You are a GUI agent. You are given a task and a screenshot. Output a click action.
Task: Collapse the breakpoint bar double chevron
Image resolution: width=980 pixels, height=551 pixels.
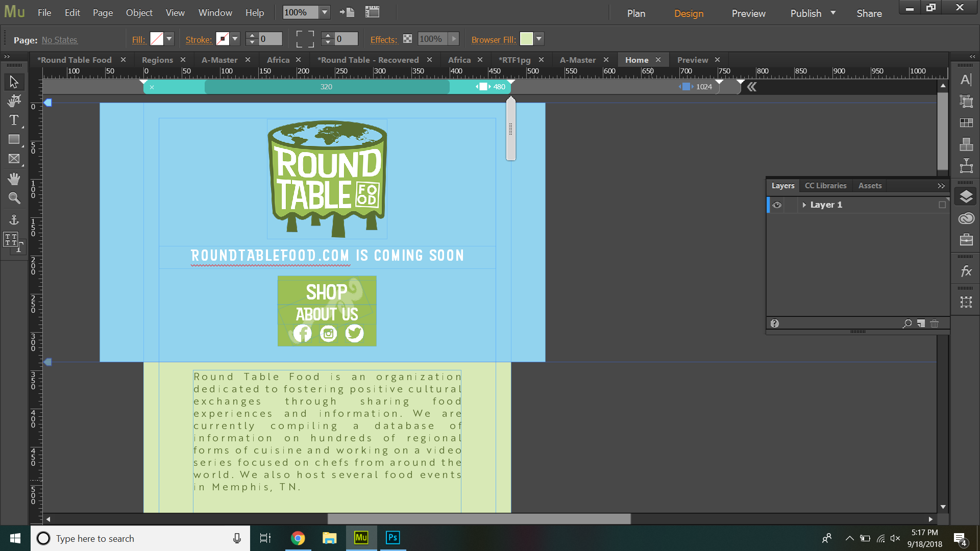(751, 87)
